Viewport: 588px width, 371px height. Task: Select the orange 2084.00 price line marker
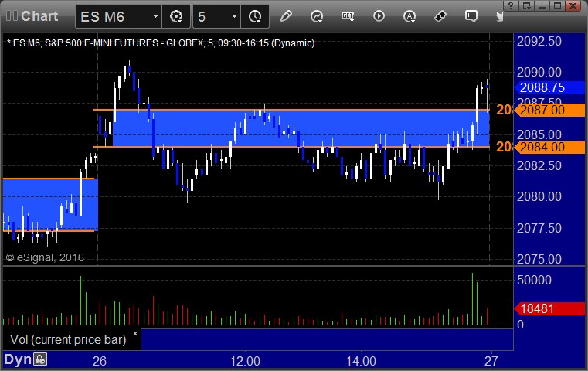(549, 147)
